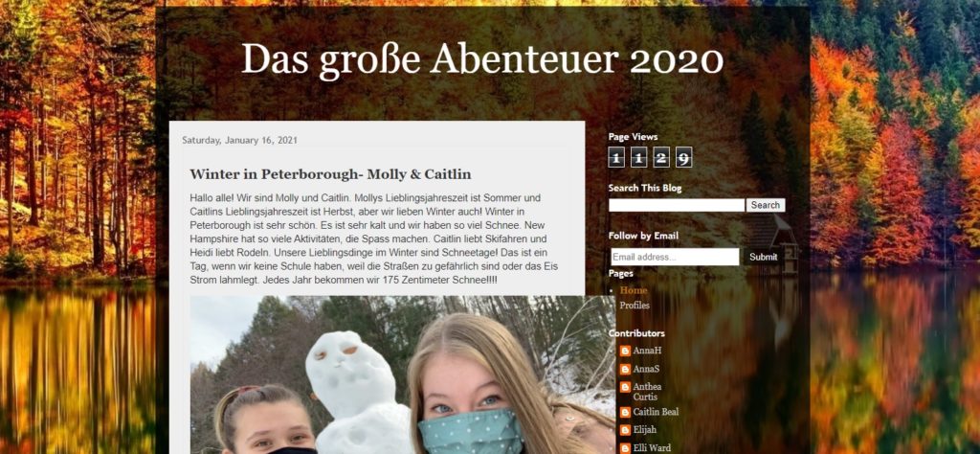Click the Blogger icon beside AnnaH
Image resolution: width=980 pixels, height=454 pixels.
pos(626,351)
